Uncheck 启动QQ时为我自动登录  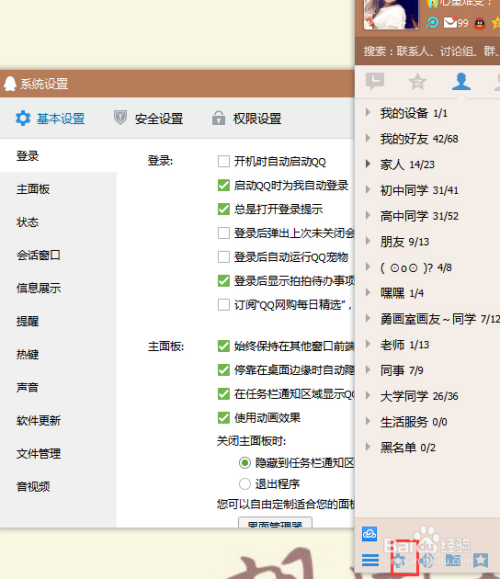tap(223, 185)
